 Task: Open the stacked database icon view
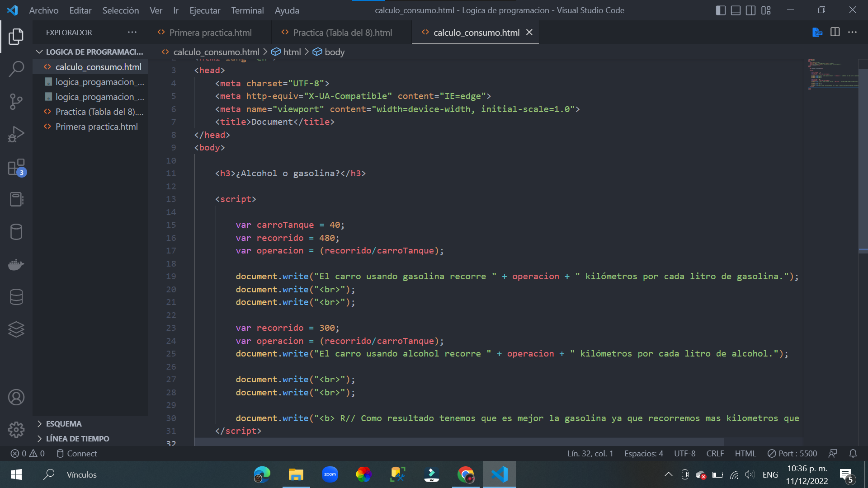tap(16, 297)
